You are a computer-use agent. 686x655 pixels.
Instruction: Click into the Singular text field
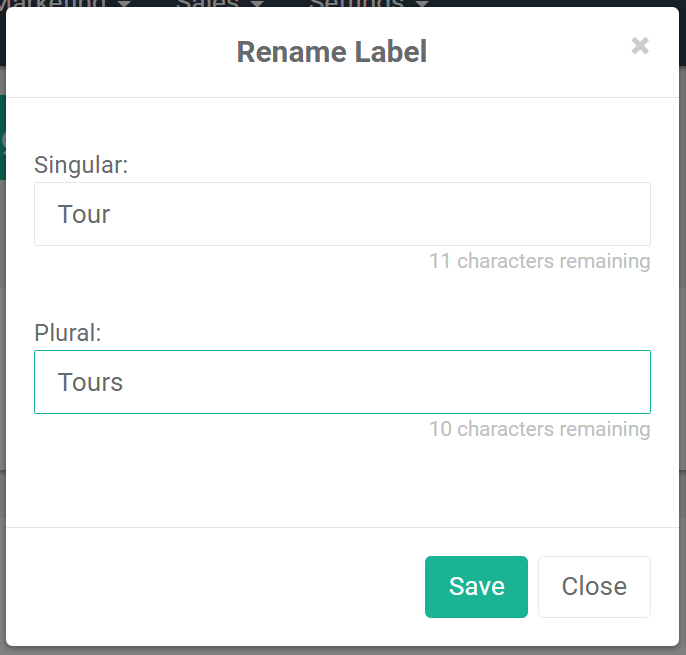pyautogui.click(x=342, y=214)
